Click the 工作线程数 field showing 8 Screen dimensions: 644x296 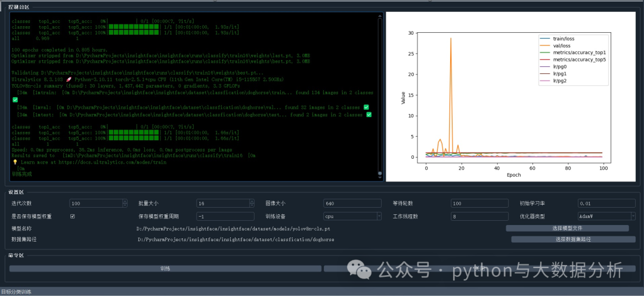[479, 216]
